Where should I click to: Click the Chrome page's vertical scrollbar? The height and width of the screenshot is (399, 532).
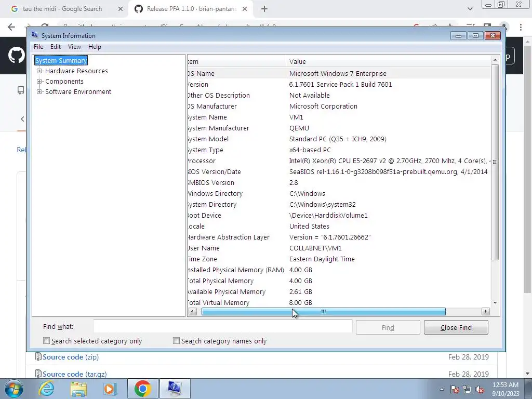pyautogui.click(x=528, y=170)
